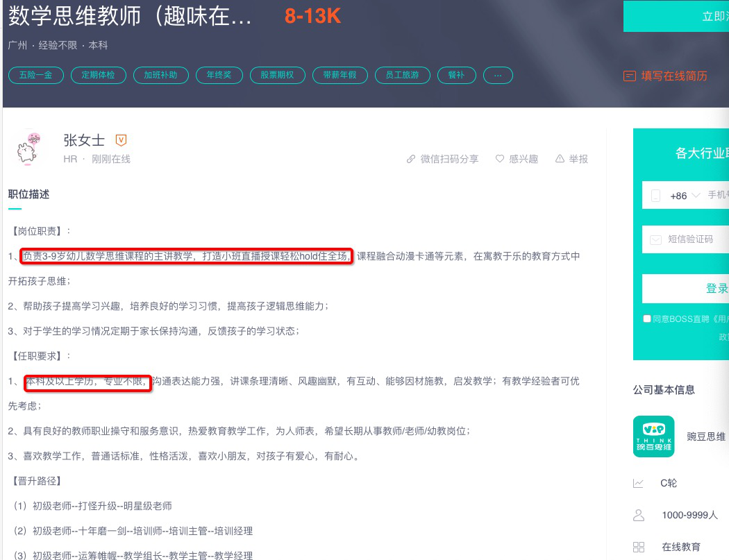Check the 同意BOSS直聘 agreement checkbox
The image size is (729, 560).
tap(646, 319)
